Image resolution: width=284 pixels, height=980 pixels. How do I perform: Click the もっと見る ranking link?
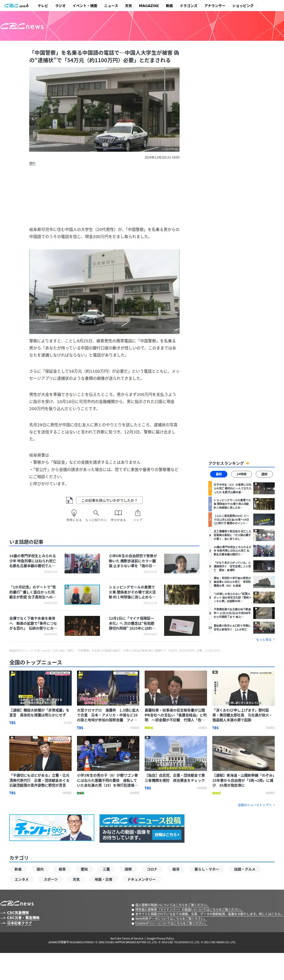265,640
